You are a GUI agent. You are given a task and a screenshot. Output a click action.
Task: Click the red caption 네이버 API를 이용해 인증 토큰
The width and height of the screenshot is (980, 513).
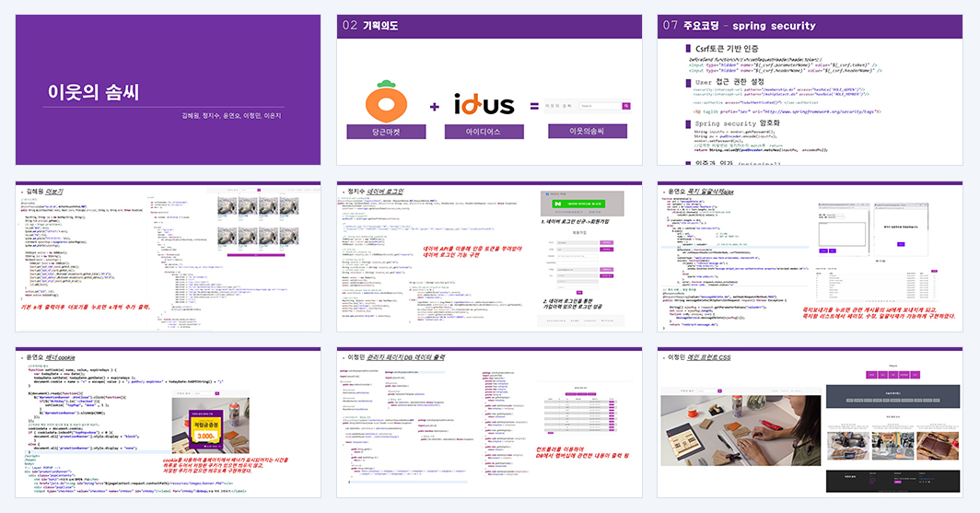point(472,251)
